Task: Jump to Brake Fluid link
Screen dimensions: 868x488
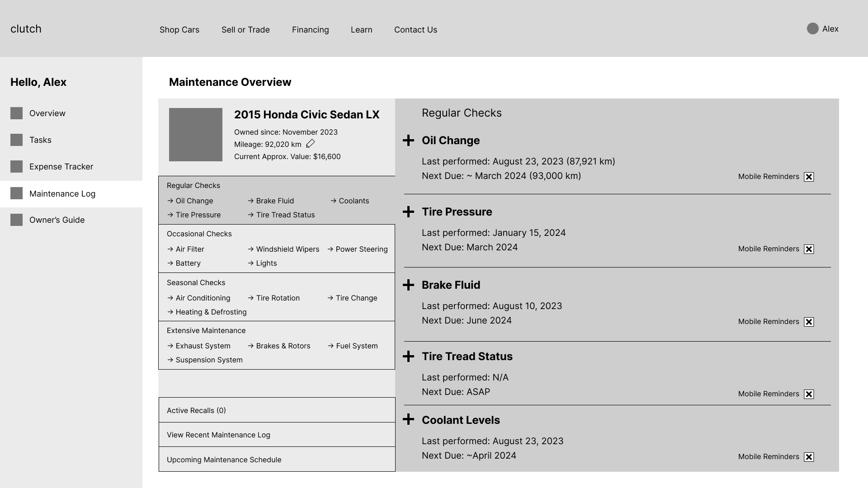Action: click(x=271, y=201)
